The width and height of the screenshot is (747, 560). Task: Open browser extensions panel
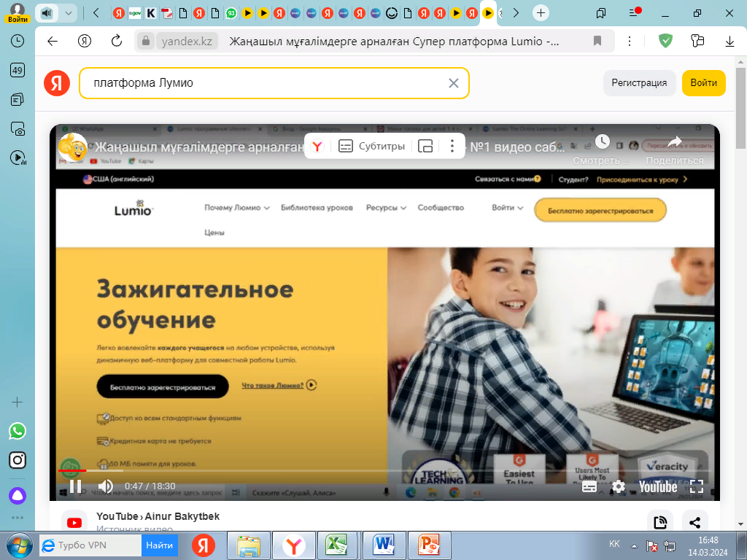point(697,42)
